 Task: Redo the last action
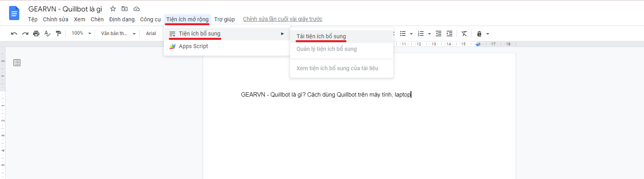[x=25, y=34]
